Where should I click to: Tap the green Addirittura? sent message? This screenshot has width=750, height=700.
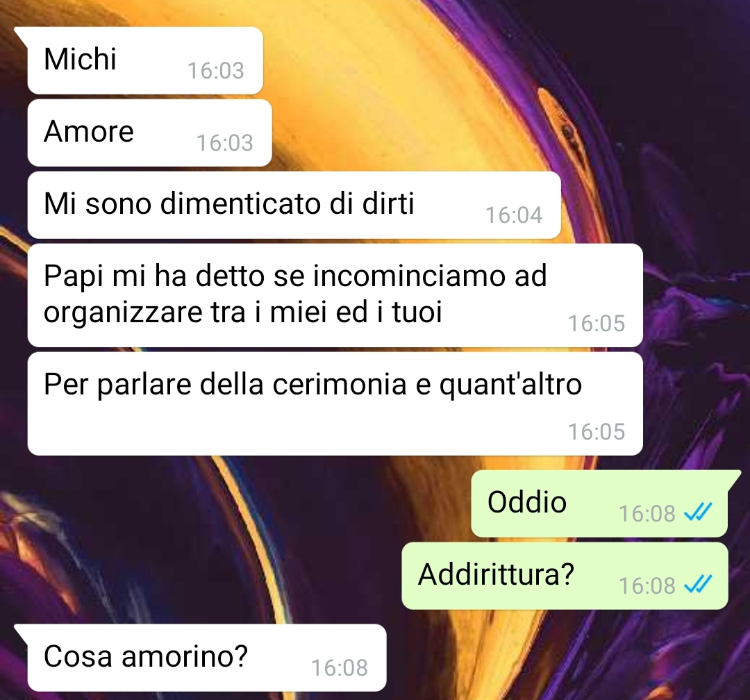coord(565,576)
